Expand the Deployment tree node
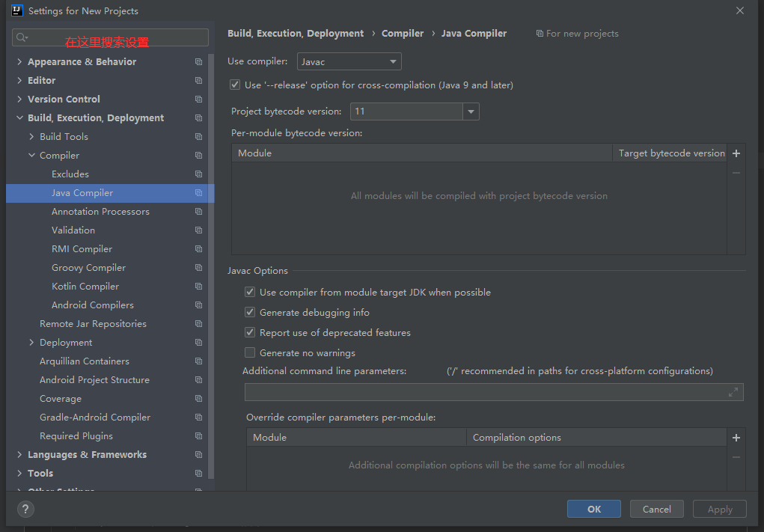 click(31, 343)
